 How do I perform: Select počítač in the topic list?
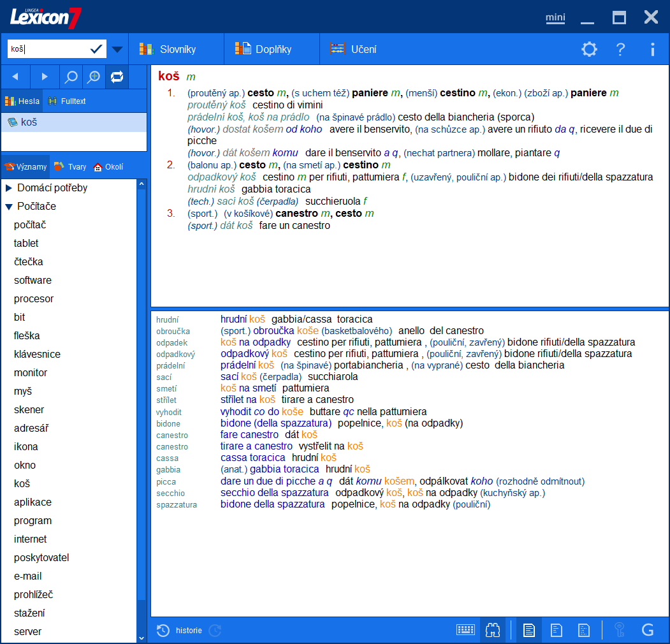click(30, 225)
